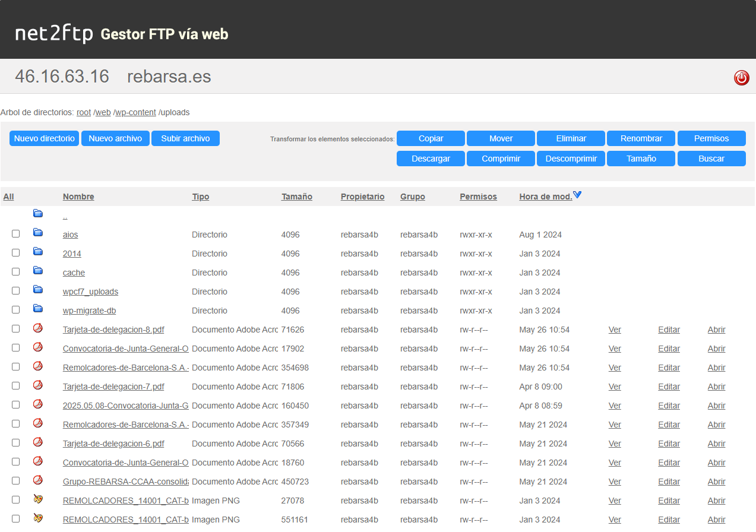Click the folder icon next to aios
The width and height of the screenshot is (756, 532).
38,232
